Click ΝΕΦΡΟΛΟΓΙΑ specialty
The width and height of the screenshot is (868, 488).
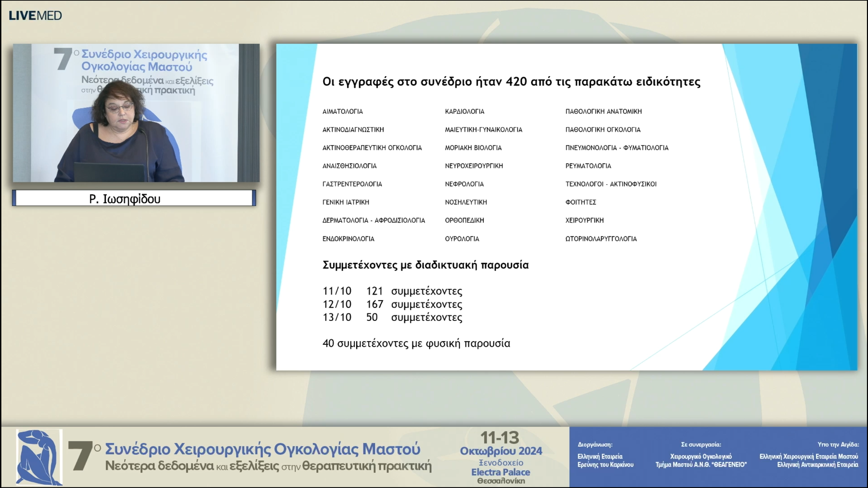tap(464, 184)
